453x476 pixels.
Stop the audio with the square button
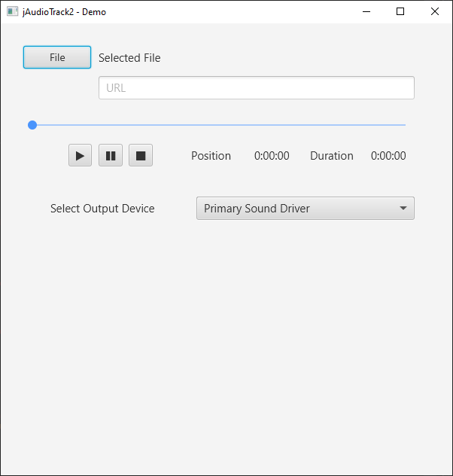[141, 156]
